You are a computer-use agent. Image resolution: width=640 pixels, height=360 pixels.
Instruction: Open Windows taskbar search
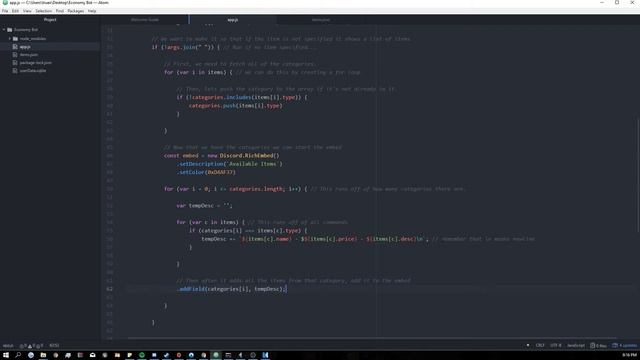18,355
